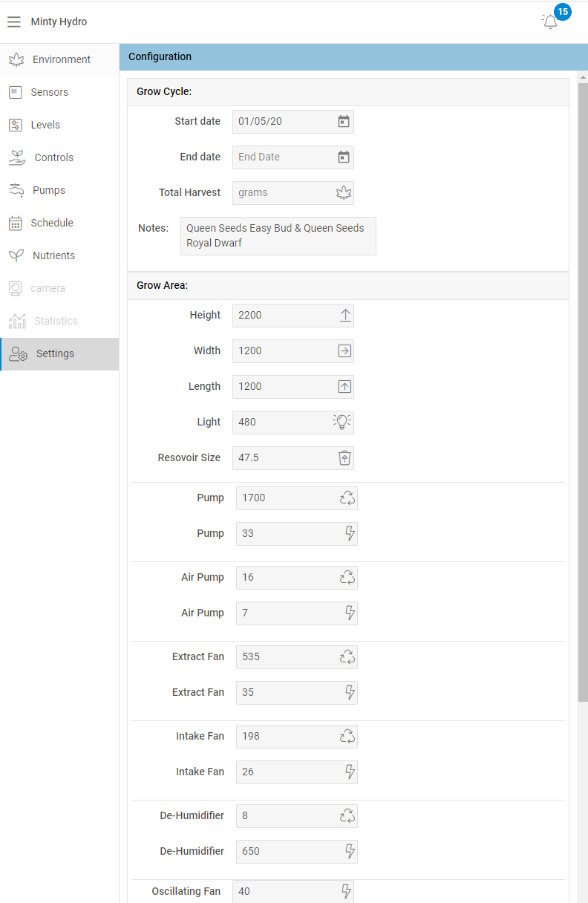588x903 pixels.
Task: Navigate to the Schedule section
Action: pos(51,223)
